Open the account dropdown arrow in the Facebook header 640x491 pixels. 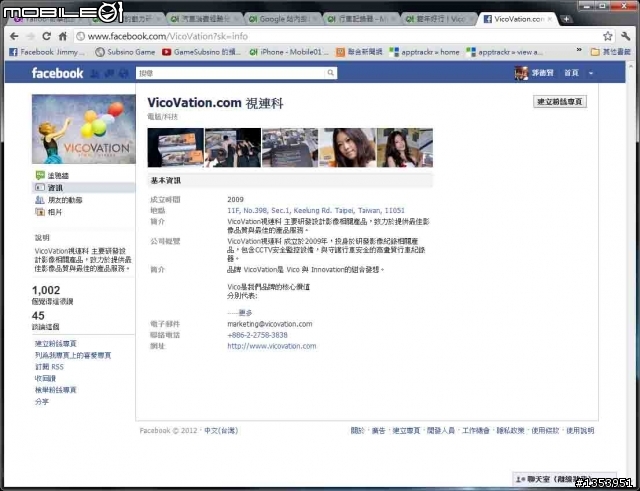point(591,73)
